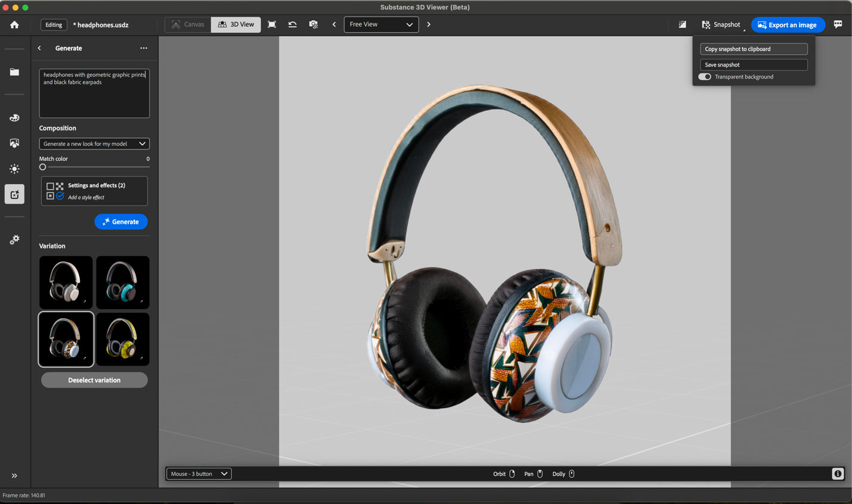The width and height of the screenshot is (852, 504).
Task: Open the camera settings icon in toolbar
Action: [314, 24]
